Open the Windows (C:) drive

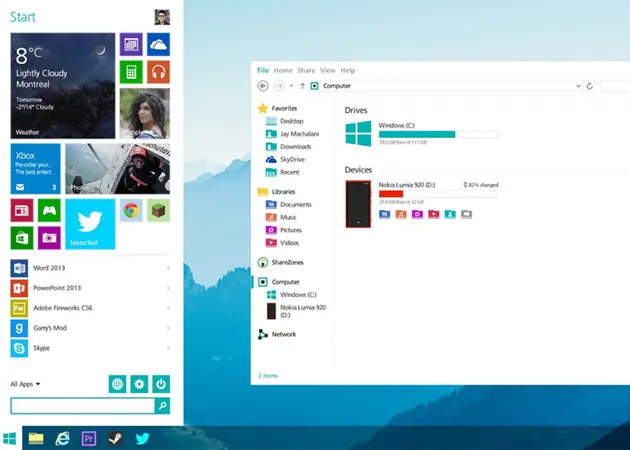[x=421, y=134]
